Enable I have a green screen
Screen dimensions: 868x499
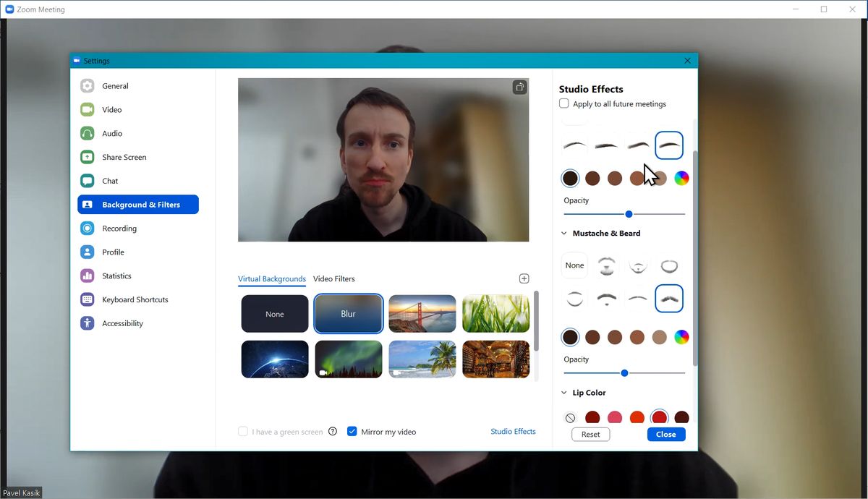243,431
